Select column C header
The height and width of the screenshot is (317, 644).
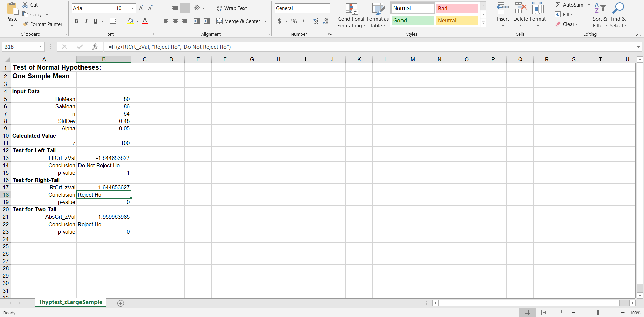(x=144, y=59)
